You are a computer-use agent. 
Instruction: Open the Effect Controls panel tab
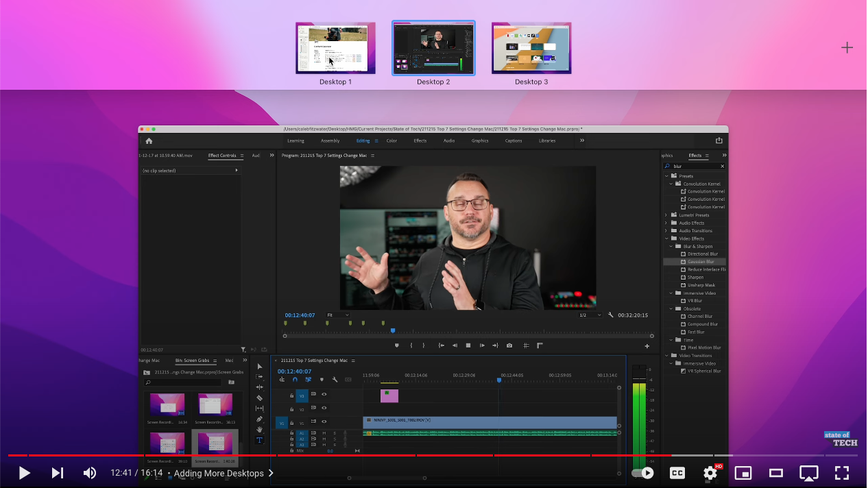coord(222,156)
